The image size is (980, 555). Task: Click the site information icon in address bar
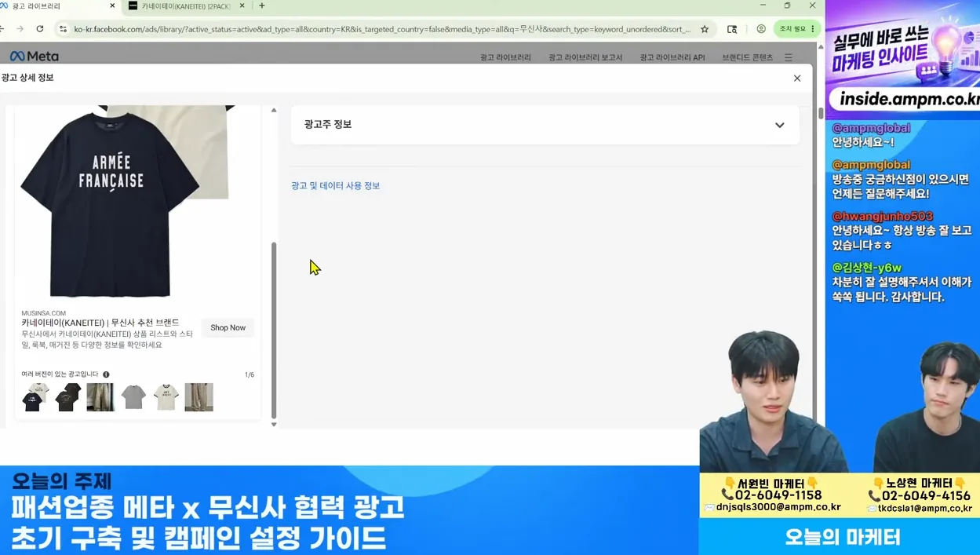click(x=63, y=29)
